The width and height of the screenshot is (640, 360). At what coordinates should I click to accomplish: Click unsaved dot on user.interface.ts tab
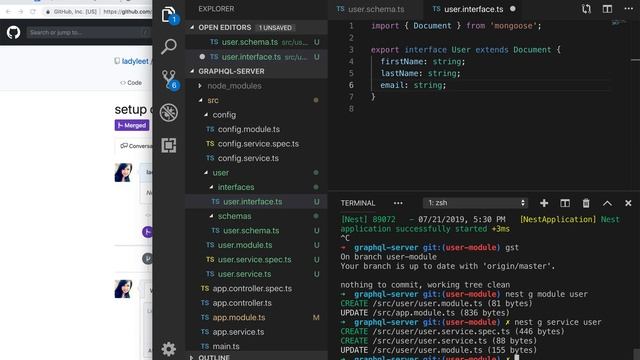pos(513,9)
